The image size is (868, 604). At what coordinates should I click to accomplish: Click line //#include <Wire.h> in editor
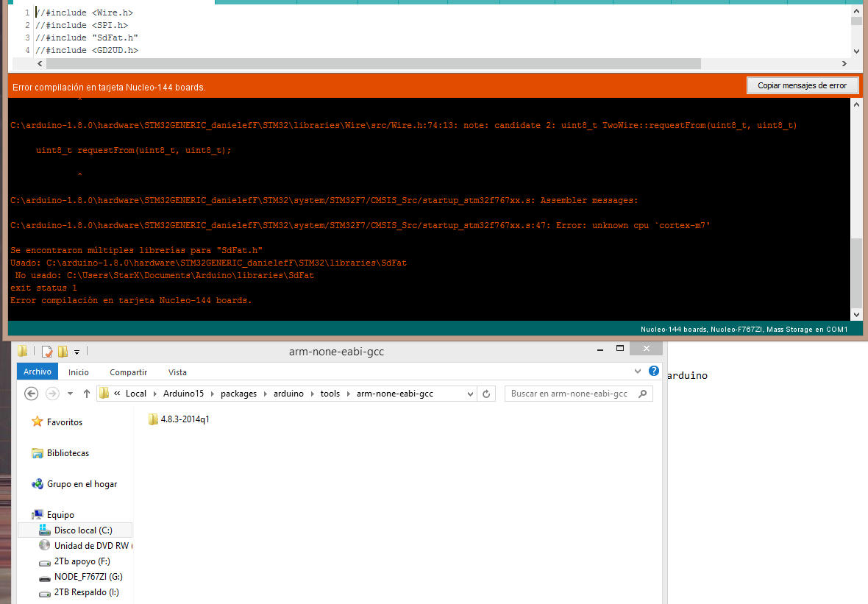pyautogui.click(x=84, y=13)
